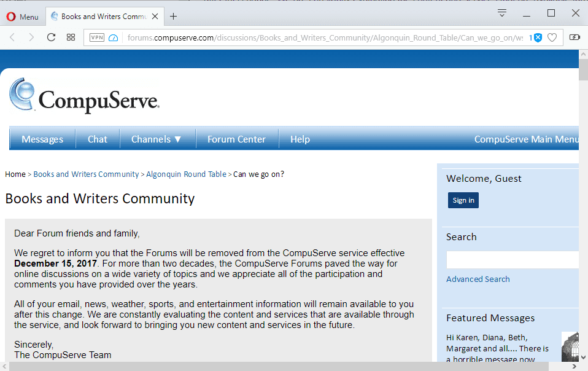This screenshot has width=588, height=371.
Task: Open the featured message to Karen, Diana, Beth
Action: pos(497,348)
